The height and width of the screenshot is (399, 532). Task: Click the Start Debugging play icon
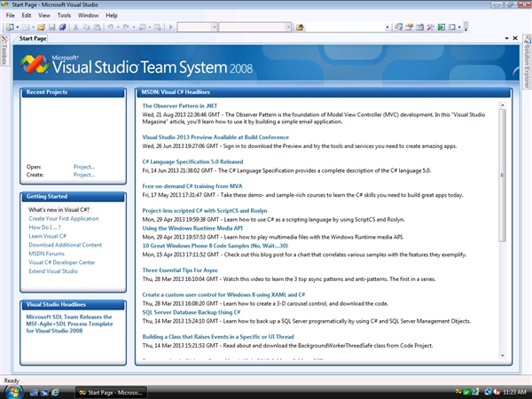[171, 27]
